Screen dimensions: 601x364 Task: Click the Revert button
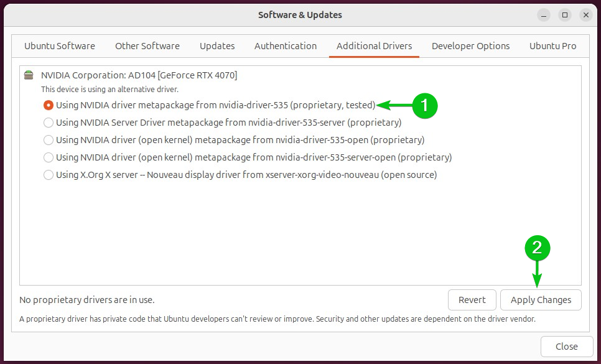tap(472, 300)
